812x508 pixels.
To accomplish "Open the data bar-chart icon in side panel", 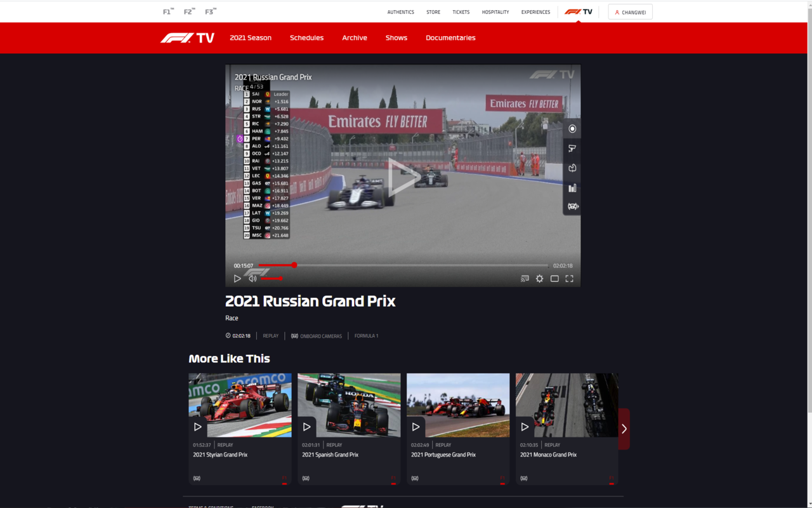I will 572,187.
